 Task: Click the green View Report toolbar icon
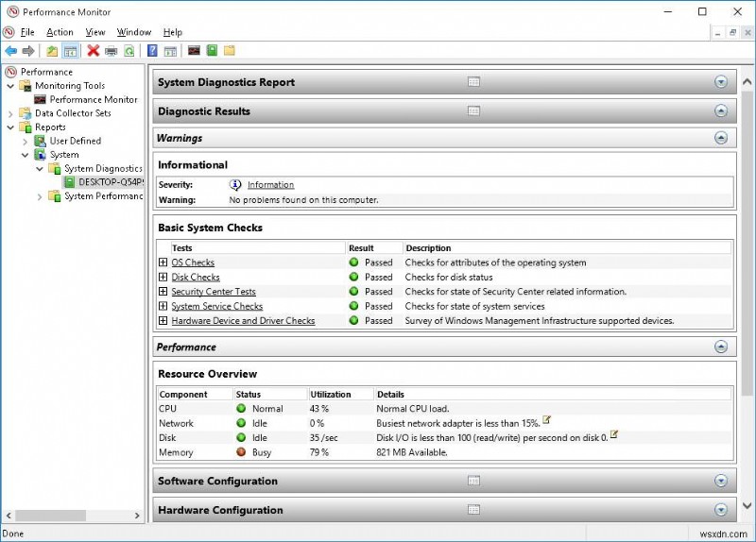coord(212,50)
